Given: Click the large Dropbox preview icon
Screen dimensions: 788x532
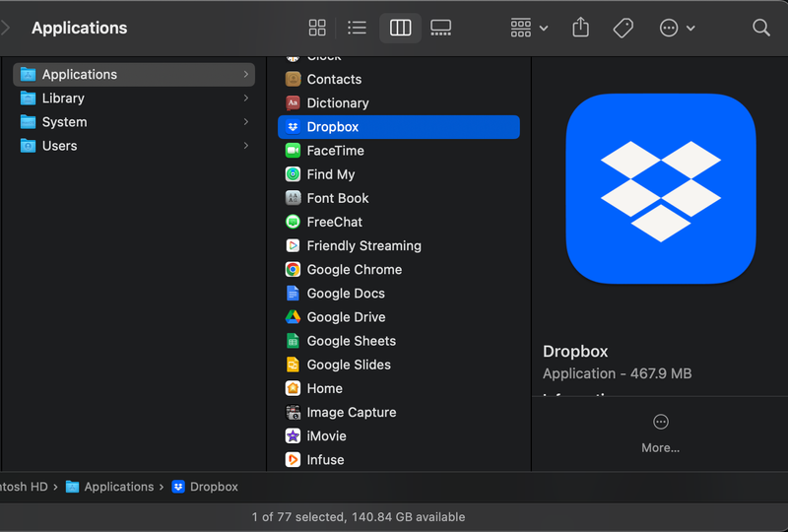Looking at the screenshot, I should (660, 189).
